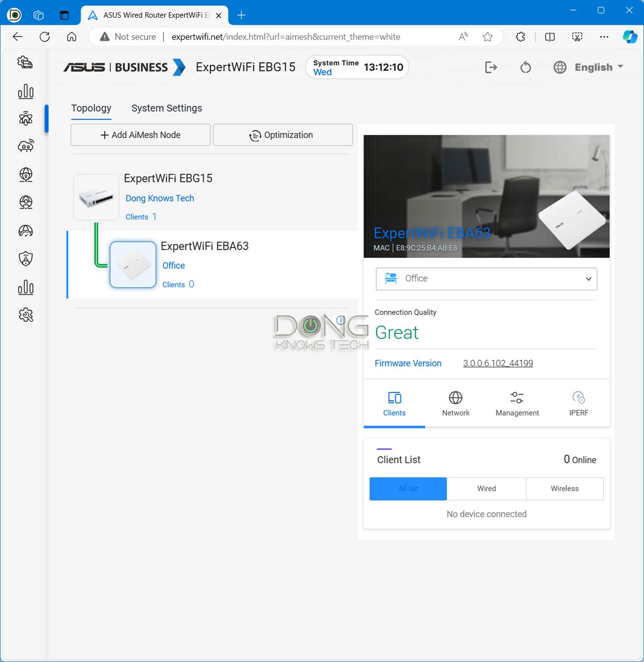Open the IPERF panel
This screenshot has width=644, height=662.
[579, 404]
